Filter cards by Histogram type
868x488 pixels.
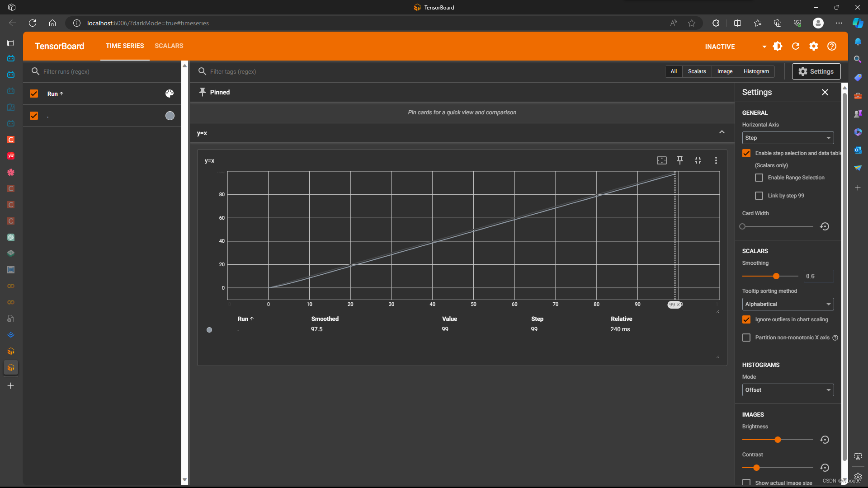756,71
